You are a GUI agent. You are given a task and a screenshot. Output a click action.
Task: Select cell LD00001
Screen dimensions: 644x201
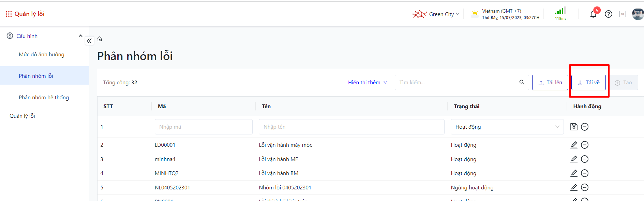coord(165,145)
